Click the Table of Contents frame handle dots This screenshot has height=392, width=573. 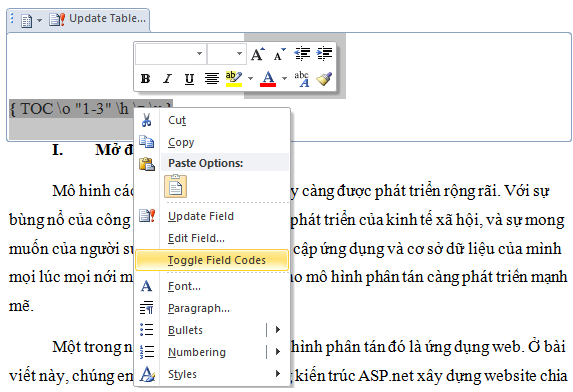12,18
